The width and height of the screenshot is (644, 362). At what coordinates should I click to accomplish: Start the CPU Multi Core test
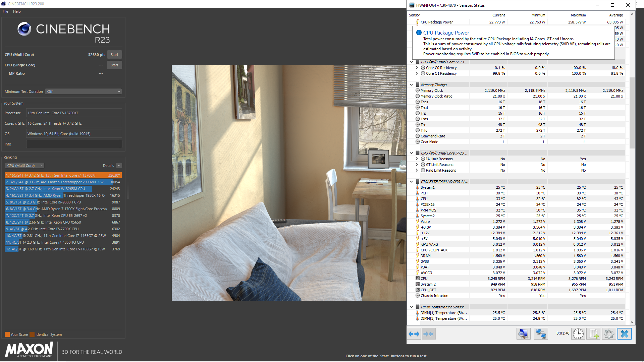[114, 55]
